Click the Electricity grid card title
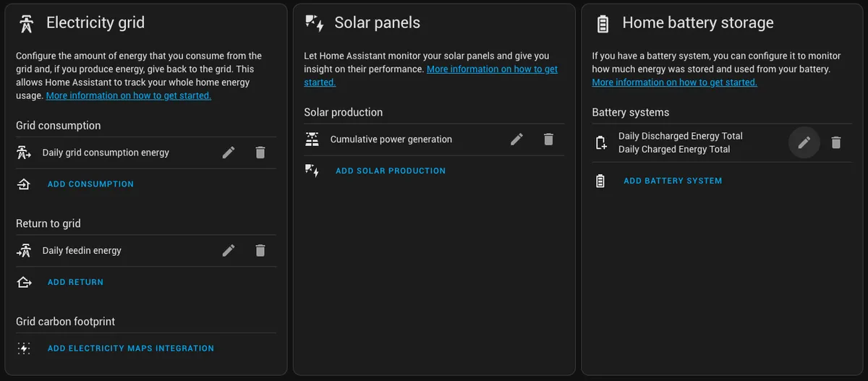Image resolution: width=868 pixels, height=381 pixels. point(95,23)
